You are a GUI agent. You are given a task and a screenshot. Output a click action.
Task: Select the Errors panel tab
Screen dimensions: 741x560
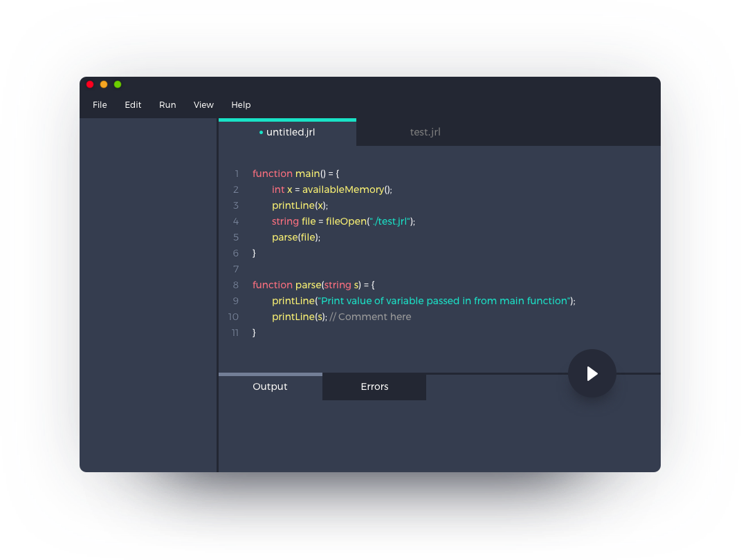[x=374, y=386]
